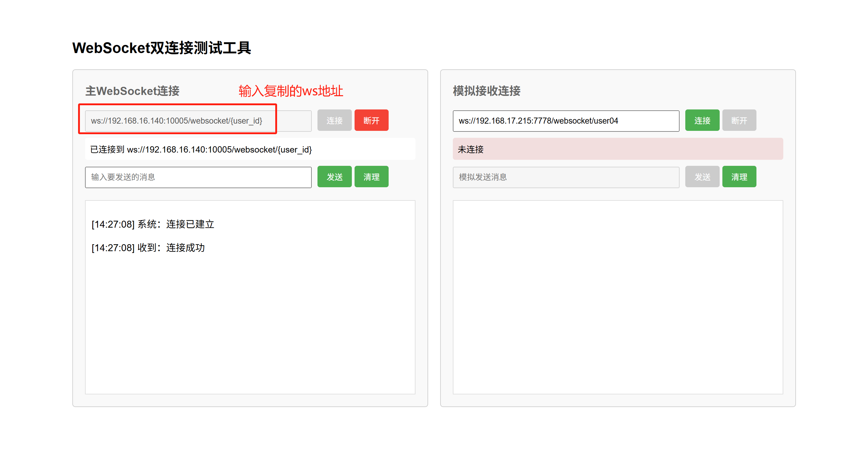Click the 模拟发送消息 input box
This screenshot has height=461, width=868.
point(566,177)
